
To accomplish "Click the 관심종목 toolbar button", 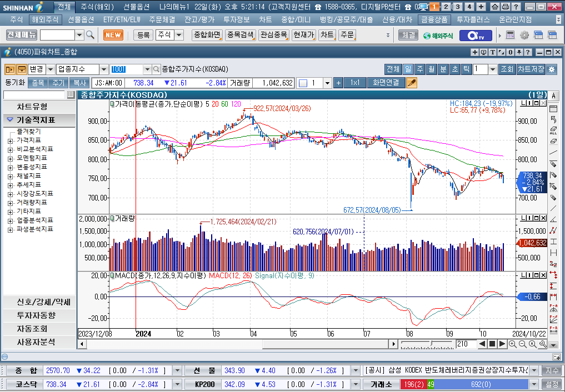I will point(273,35).
